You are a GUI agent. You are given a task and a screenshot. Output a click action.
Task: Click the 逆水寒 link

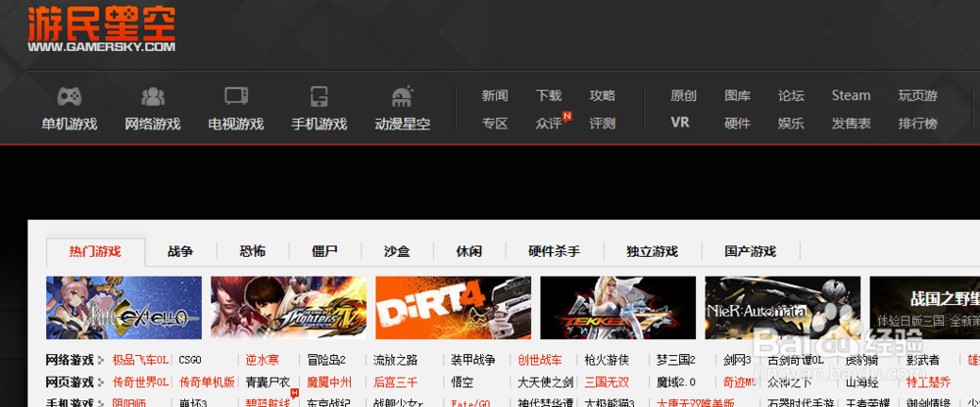coord(262,360)
